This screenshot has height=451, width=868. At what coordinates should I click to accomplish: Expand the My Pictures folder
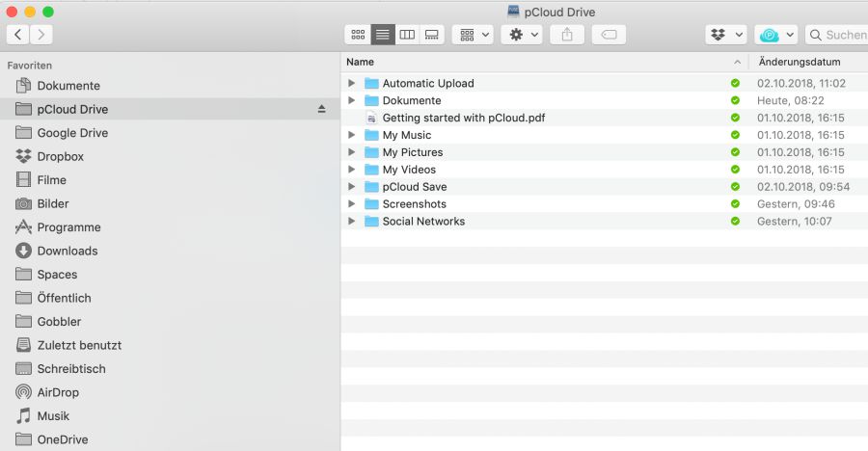click(351, 151)
